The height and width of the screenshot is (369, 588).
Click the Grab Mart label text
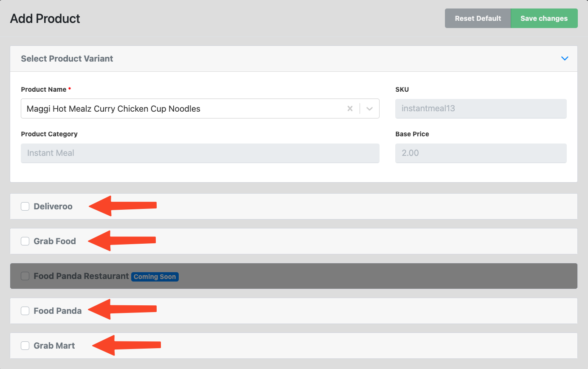click(54, 346)
